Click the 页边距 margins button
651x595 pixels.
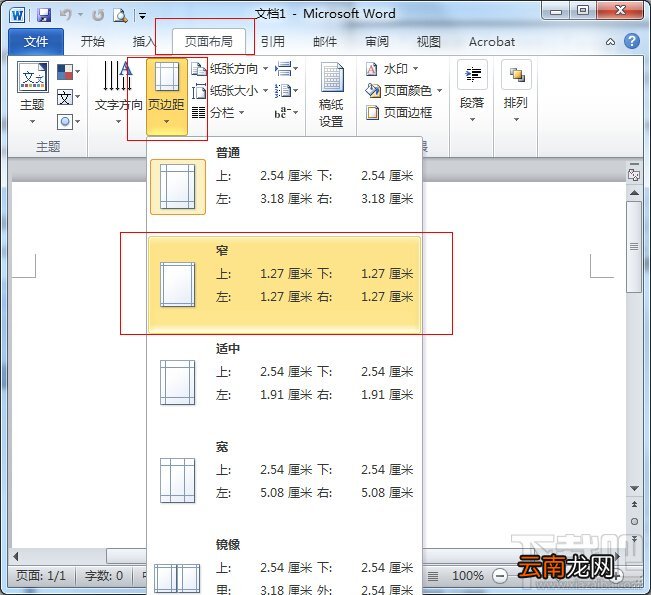pyautogui.click(x=166, y=96)
